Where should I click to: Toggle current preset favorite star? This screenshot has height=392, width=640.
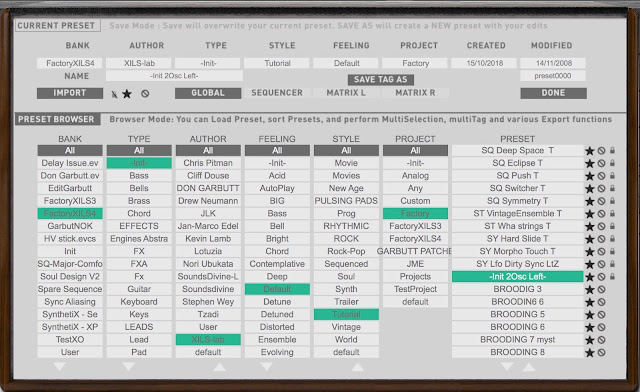click(x=127, y=94)
